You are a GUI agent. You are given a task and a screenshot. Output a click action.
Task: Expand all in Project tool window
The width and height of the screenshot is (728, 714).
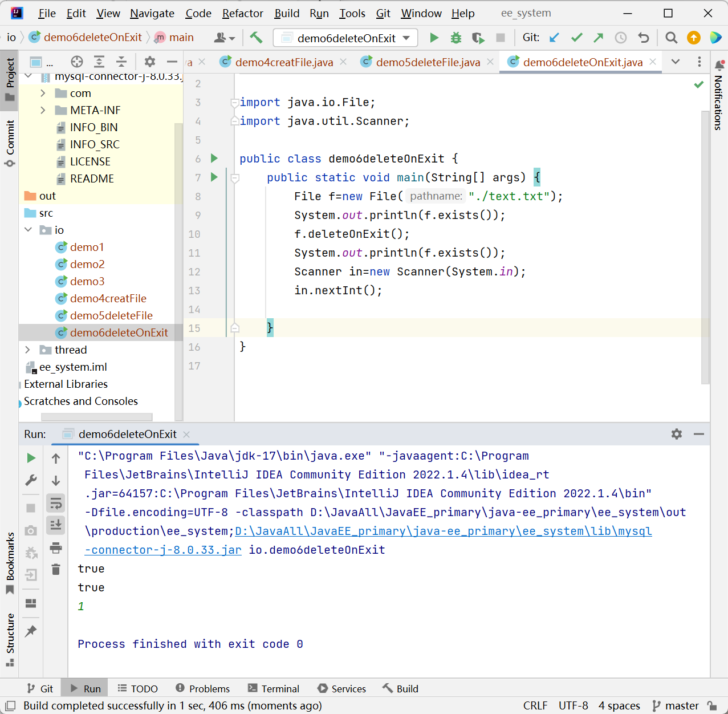pos(99,62)
